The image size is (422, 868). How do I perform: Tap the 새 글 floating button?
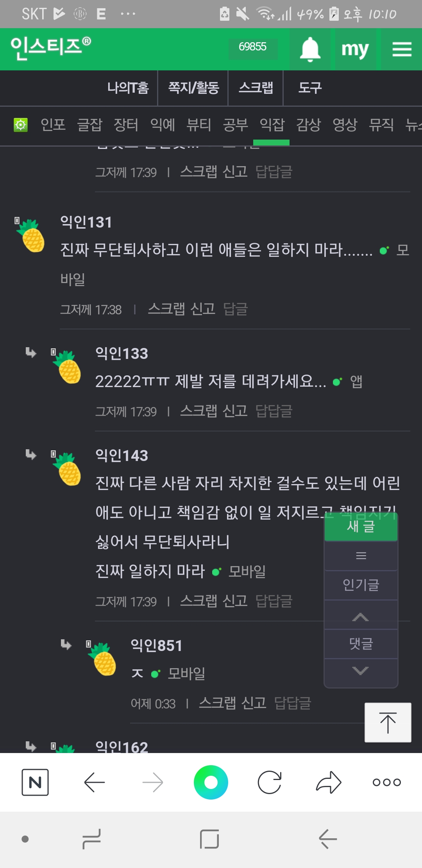361,527
